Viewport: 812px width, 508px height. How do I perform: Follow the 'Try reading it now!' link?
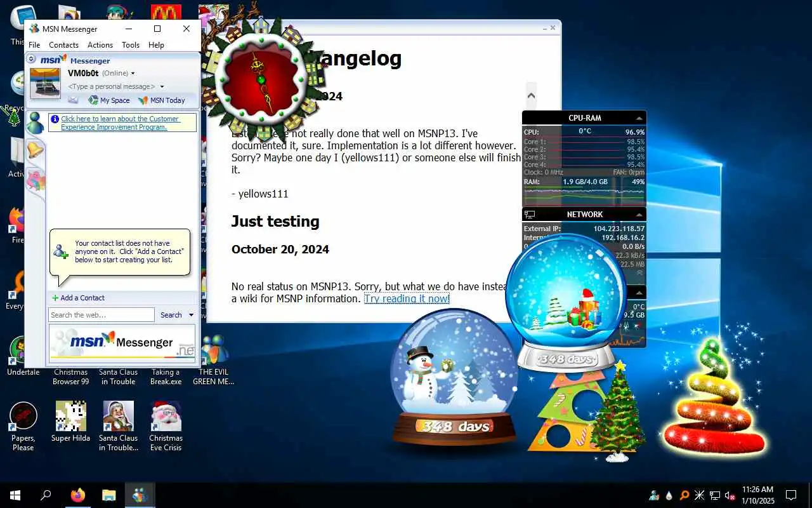(407, 298)
